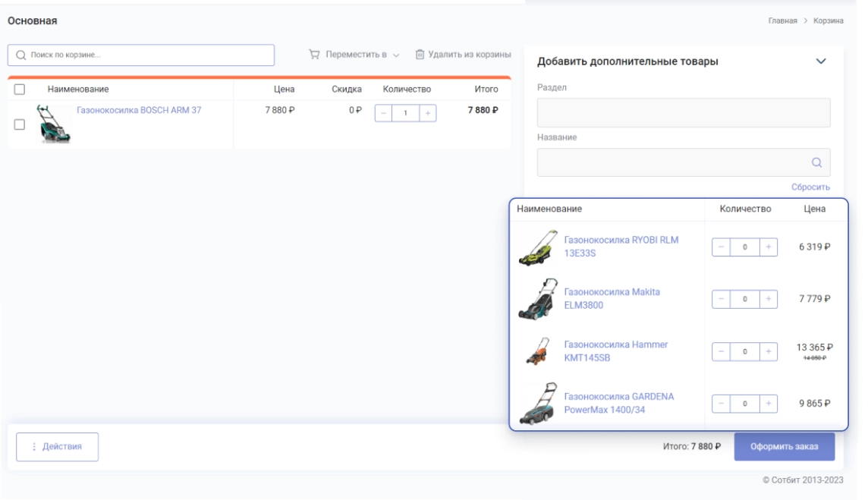Image resolution: width=868 pixels, height=500 pixels.
Task: Click the Итого: 7 880 ₽ summary
Action: [x=692, y=446]
